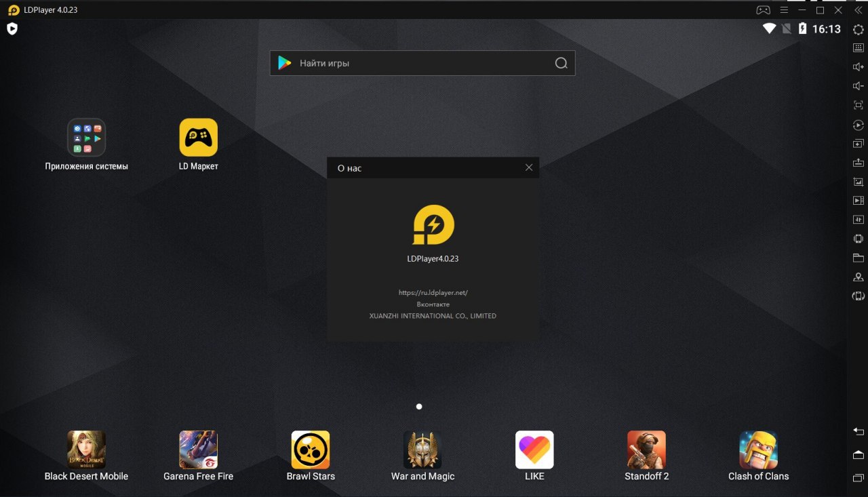Open the multi-instance window-plus icon

pyautogui.click(x=858, y=144)
